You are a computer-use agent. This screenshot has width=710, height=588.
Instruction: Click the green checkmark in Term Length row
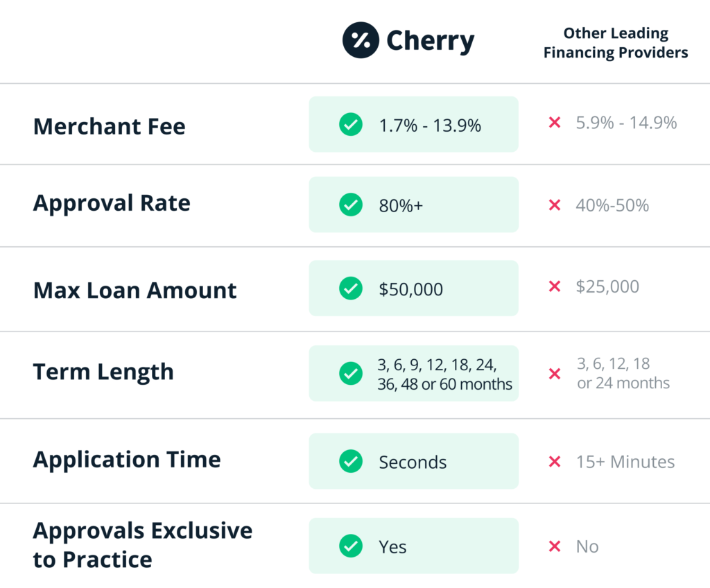[351, 373]
